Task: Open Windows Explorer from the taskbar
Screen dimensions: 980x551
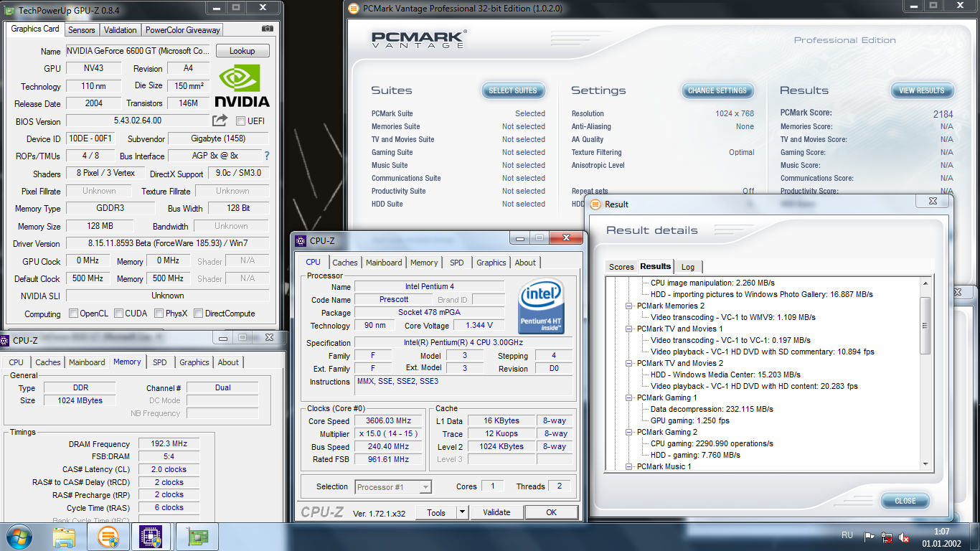Action: pyautogui.click(x=64, y=537)
